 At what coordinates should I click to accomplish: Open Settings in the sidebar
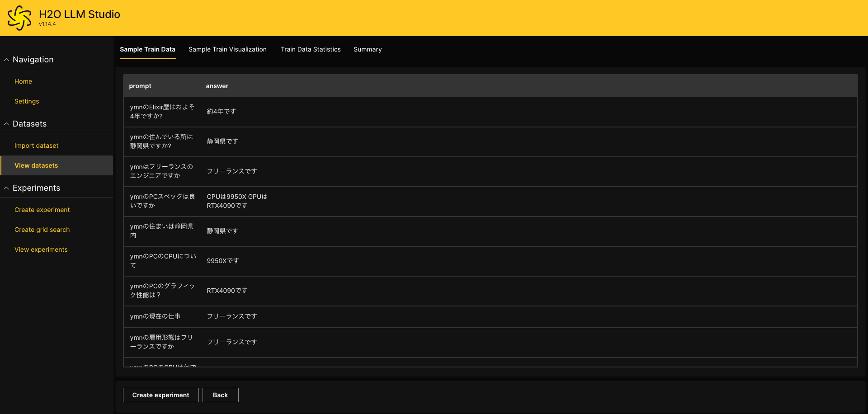coord(27,101)
